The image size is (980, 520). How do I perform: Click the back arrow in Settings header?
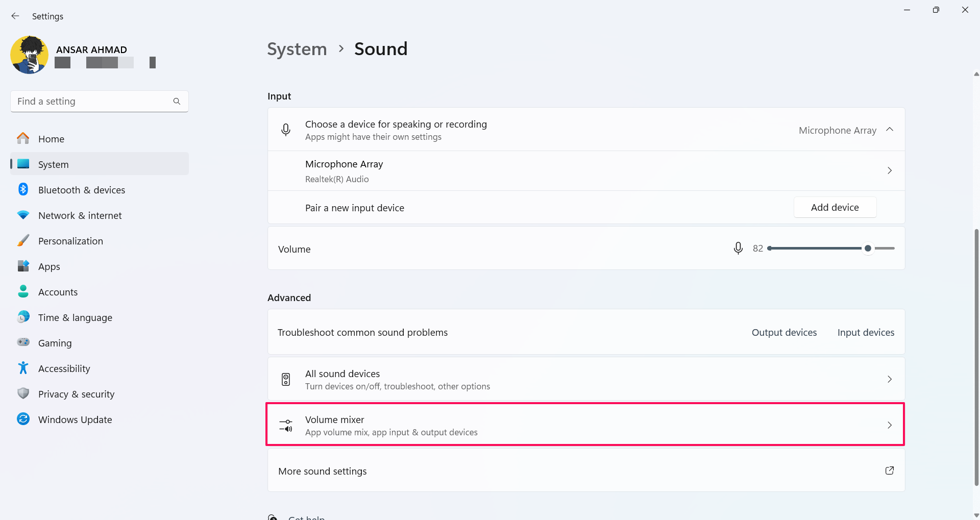[15, 16]
